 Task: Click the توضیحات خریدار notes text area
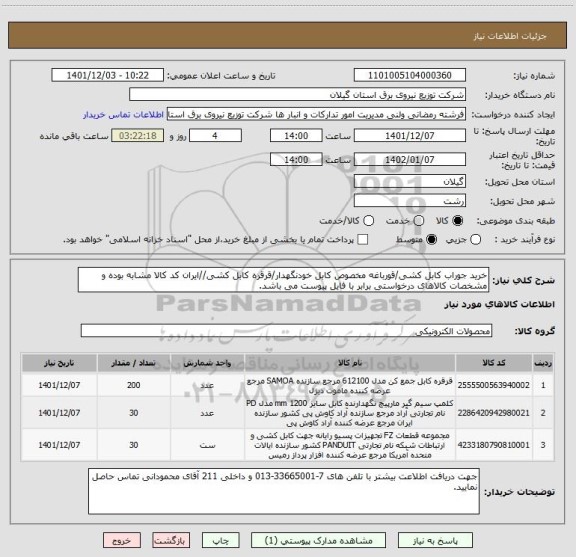coord(284,491)
